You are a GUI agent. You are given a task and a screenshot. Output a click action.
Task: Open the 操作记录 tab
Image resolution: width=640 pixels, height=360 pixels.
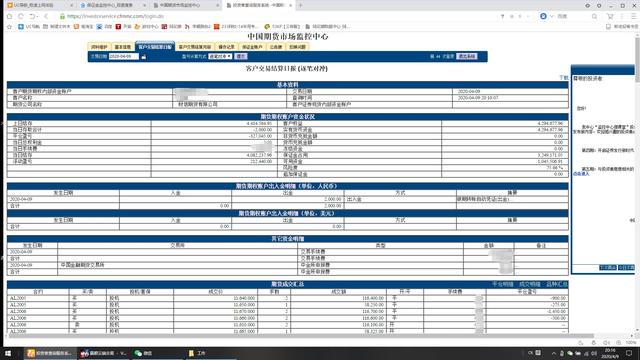tap(227, 47)
